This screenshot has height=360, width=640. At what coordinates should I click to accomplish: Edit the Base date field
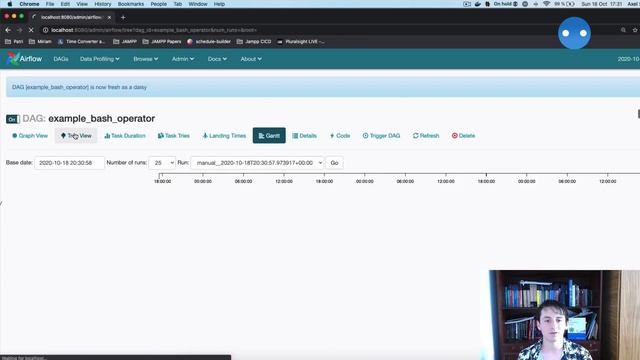69,162
